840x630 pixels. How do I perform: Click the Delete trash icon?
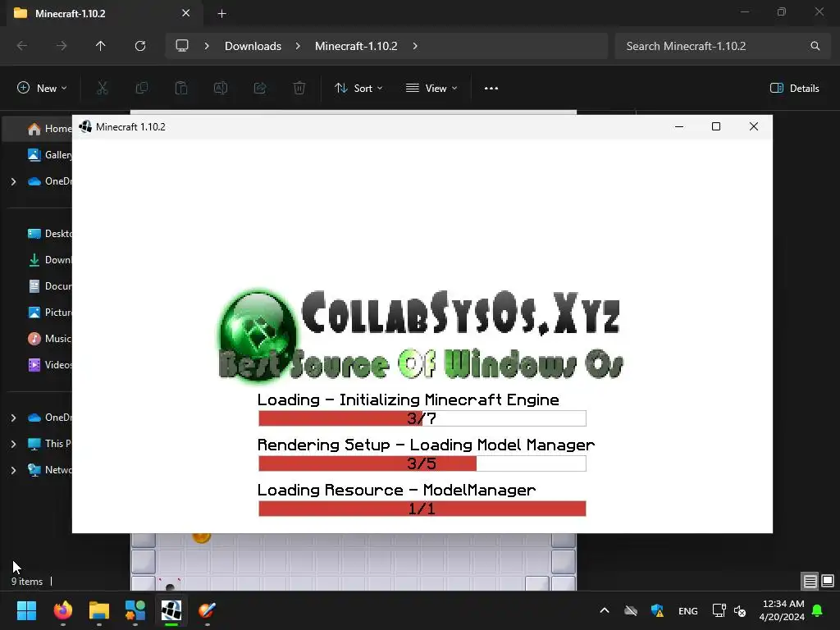299,88
